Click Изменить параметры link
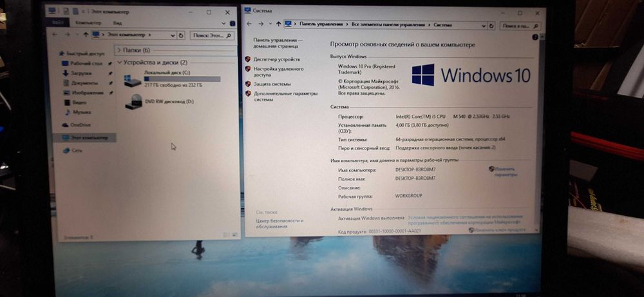This screenshot has width=644, height=297. (505, 172)
